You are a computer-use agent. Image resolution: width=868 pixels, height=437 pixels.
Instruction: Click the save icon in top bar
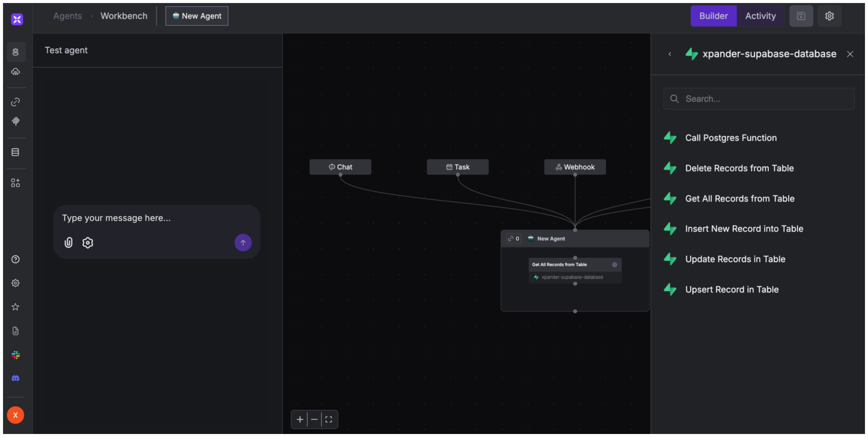click(801, 16)
